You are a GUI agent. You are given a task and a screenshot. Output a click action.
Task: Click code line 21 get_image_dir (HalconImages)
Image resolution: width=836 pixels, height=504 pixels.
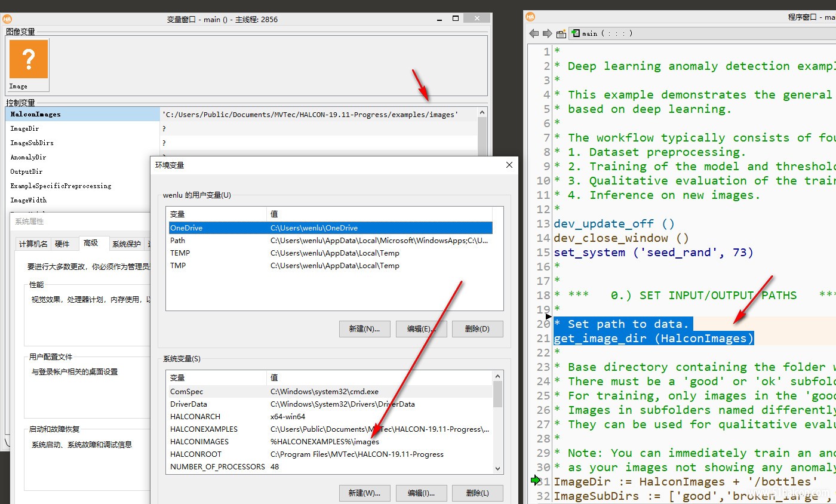coord(653,339)
